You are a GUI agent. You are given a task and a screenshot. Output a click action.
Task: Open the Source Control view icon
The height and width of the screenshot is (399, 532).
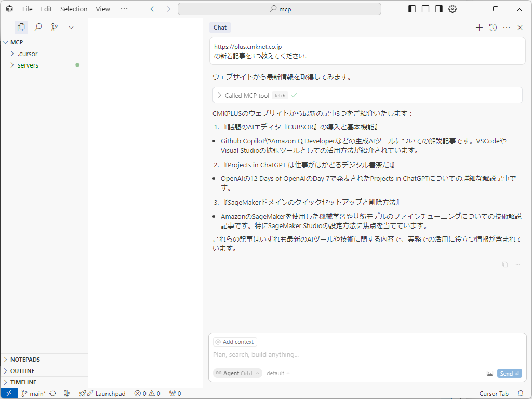(x=55, y=28)
